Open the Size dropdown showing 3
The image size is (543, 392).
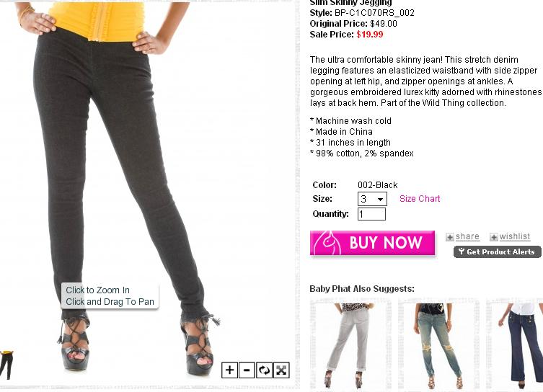[372, 199]
